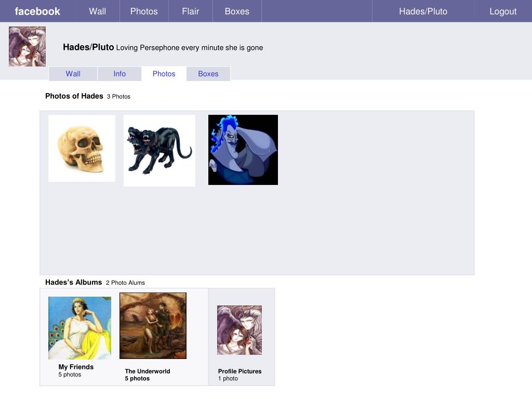Click the Hades's Albums heading
Screen dimensions: 532x399
click(74, 282)
